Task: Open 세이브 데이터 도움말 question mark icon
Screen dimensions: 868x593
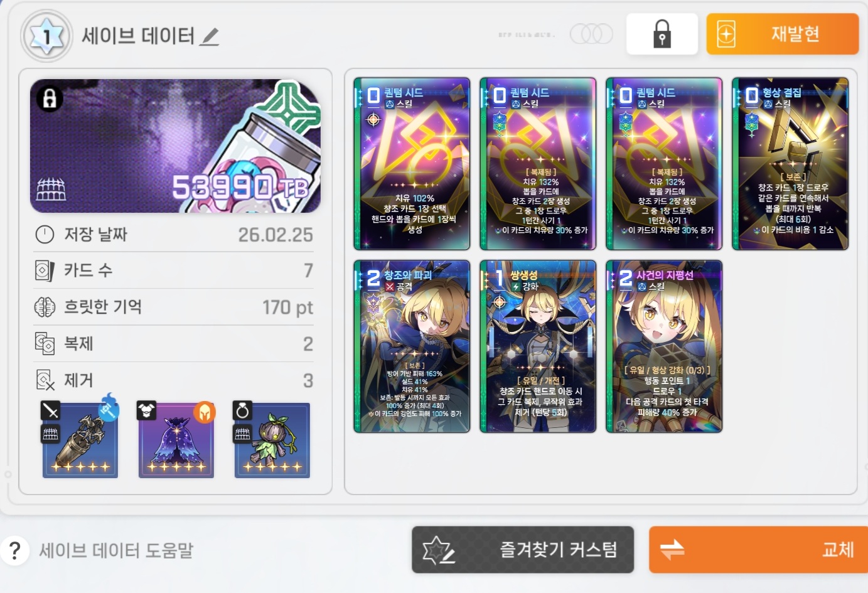Action: (15, 550)
